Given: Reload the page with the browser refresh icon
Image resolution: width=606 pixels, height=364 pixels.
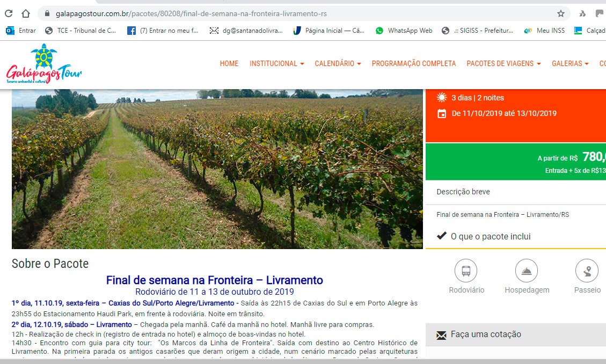Looking at the screenshot, I should pyautogui.click(x=9, y=13).
